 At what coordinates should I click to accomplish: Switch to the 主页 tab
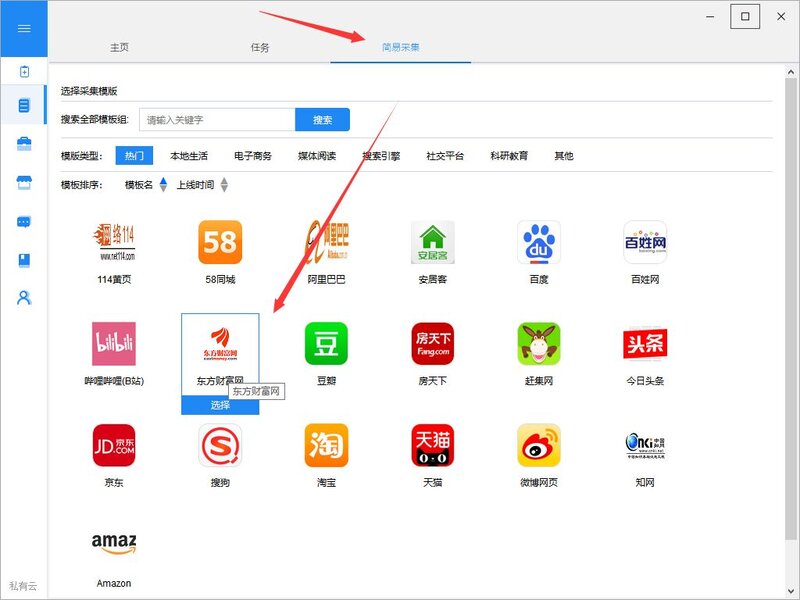(119, 47)
